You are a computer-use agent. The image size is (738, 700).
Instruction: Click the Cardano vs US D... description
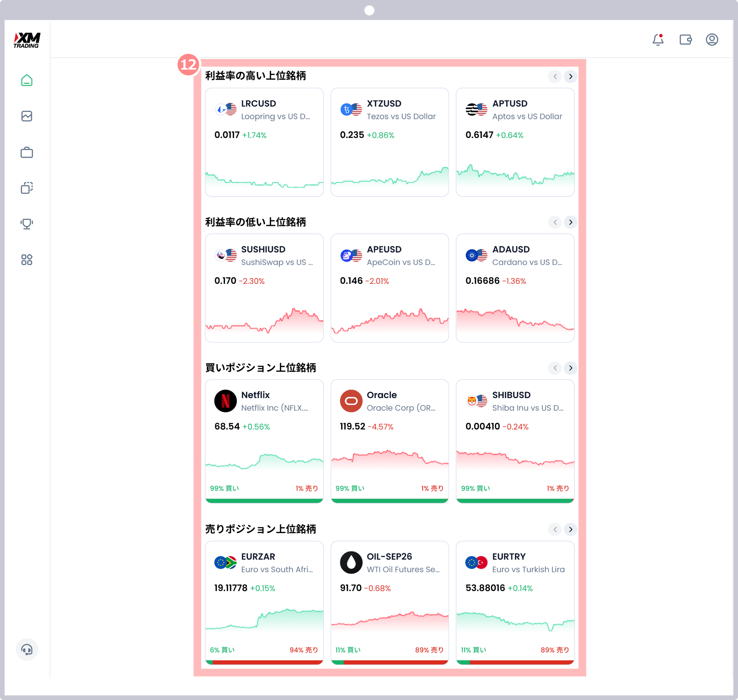pyautogui.click(x=527, y=262)
